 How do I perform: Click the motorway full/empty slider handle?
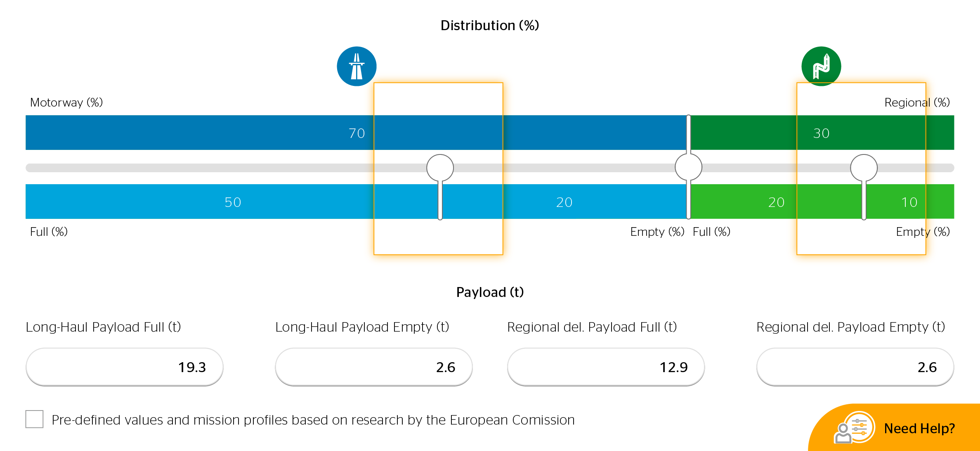(440, 168)
